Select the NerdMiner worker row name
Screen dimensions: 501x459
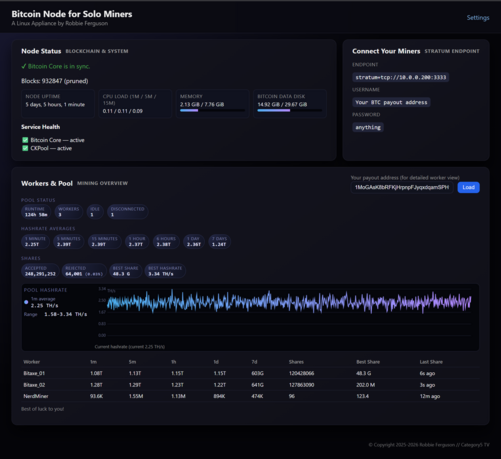36,396
